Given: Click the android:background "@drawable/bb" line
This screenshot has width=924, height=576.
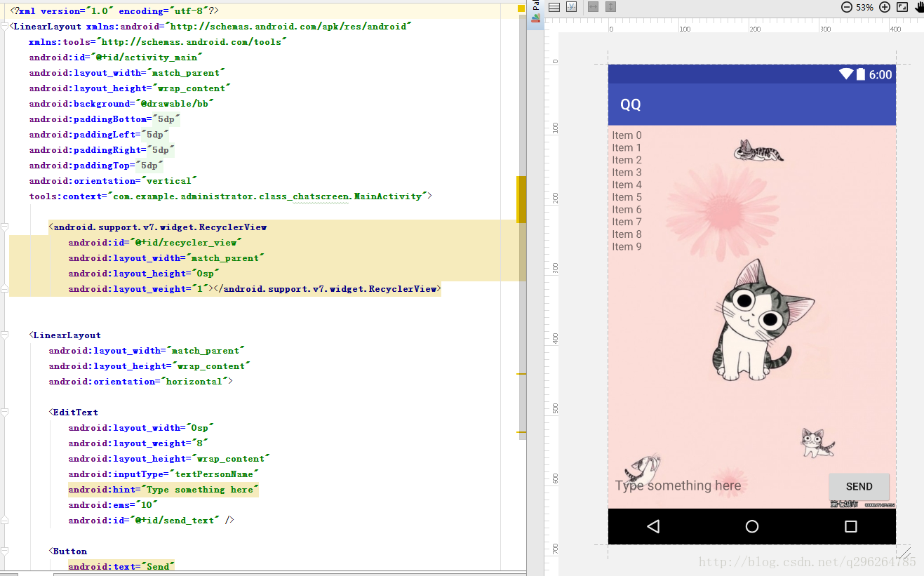Looking at the screenshot, I should pos(121,104).
